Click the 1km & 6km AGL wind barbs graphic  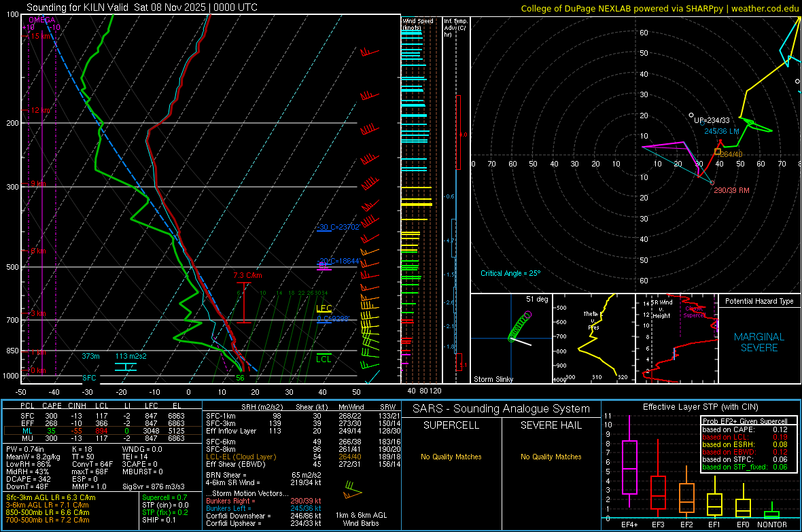click(353, 491)
